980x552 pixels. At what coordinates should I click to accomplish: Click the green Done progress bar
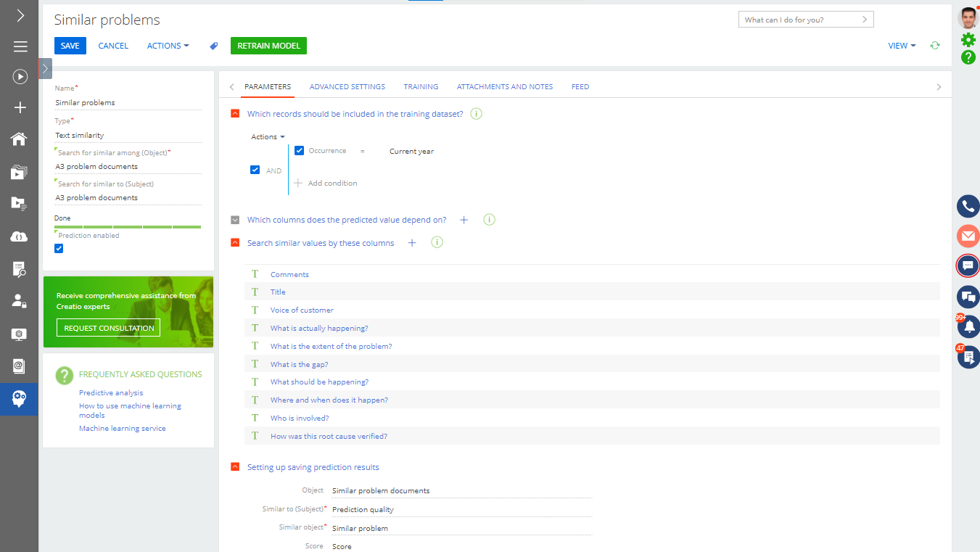[128, 226]
